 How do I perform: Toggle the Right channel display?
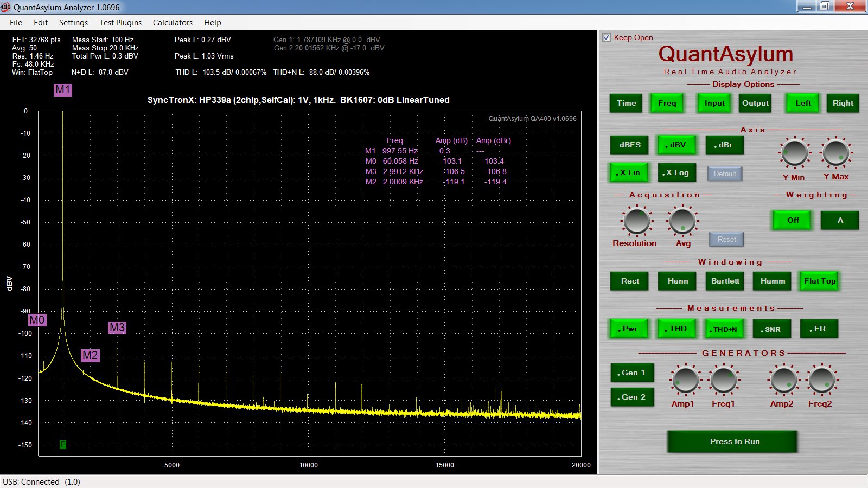pos(843,103)
